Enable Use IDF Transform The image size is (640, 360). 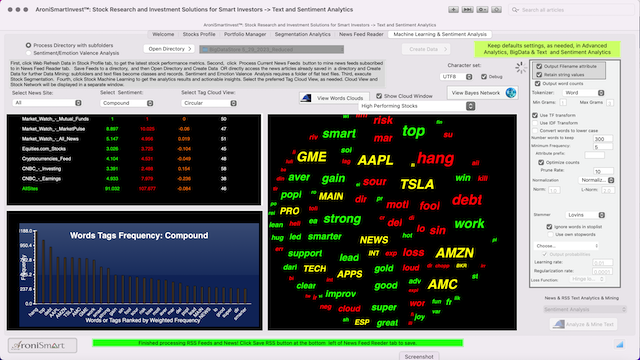[535, 123]
